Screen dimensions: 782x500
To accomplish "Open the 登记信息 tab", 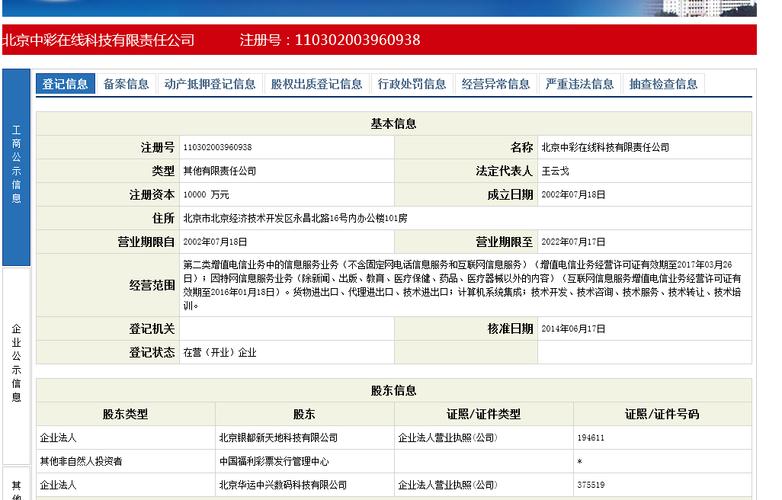I will point(65,84).
